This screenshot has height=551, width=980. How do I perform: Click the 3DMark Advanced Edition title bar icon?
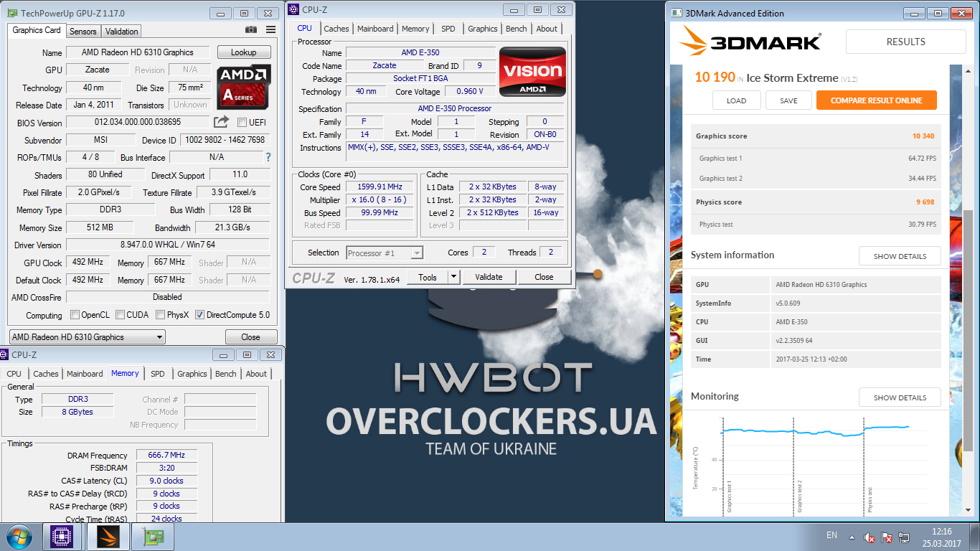pyautogui.click(x=675, y=13)
